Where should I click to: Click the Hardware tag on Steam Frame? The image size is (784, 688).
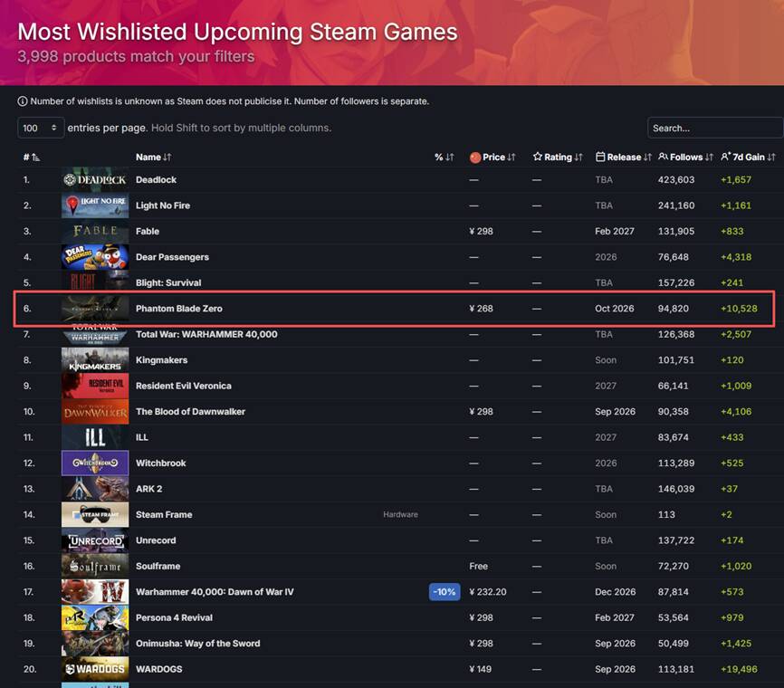click(x=400, y=514)
